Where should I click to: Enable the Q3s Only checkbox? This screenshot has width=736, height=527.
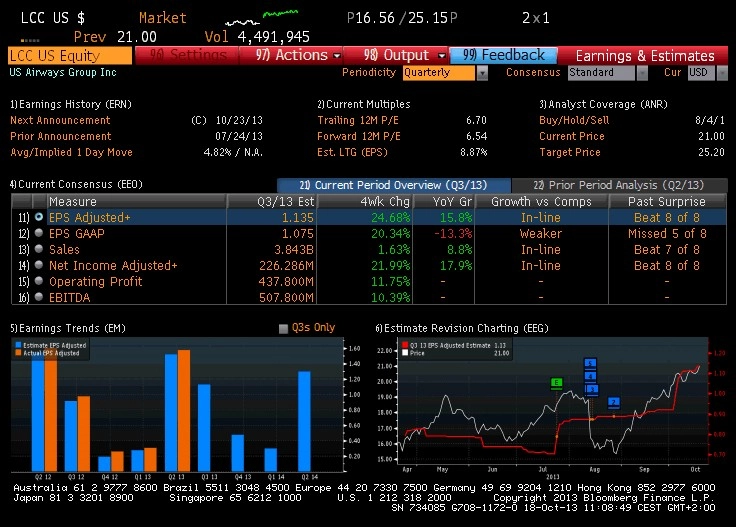click(283, 328)
